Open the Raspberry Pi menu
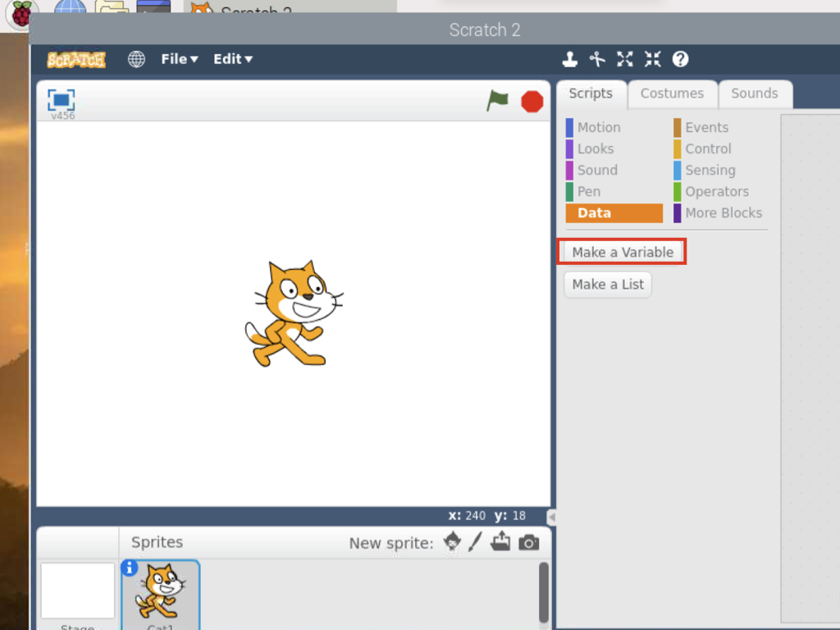This screenshot has height=630, width=840. (x=21, y=13)
